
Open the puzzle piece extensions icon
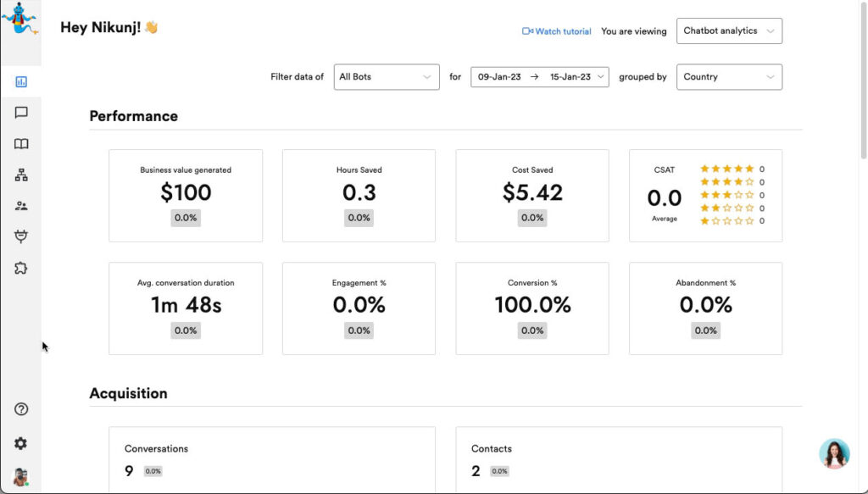click(21, 268)
